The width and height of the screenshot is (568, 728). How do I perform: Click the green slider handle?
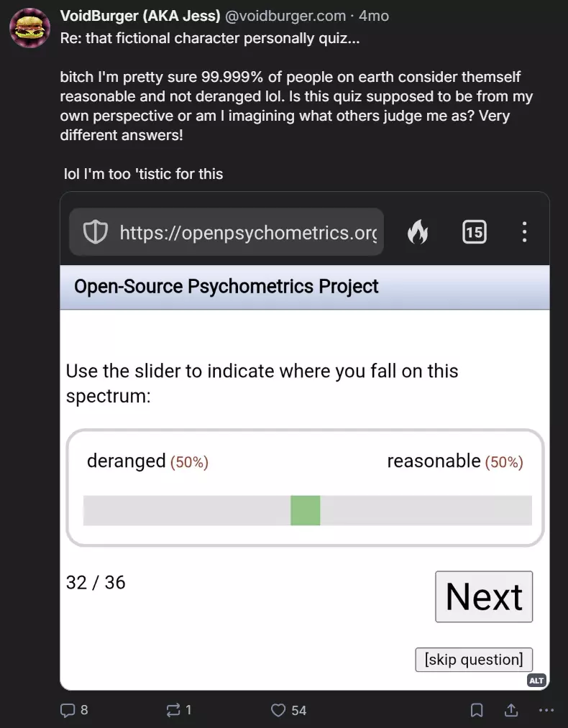305,510
